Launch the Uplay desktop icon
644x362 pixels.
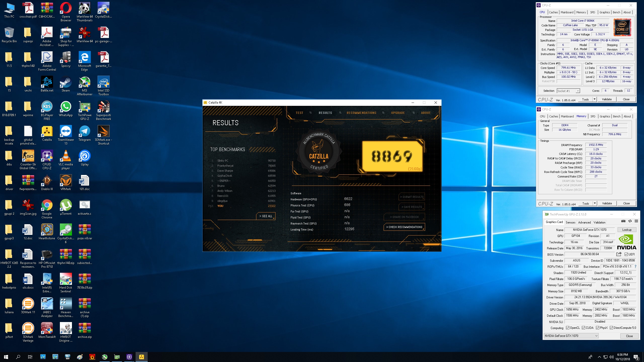(85, 158)
